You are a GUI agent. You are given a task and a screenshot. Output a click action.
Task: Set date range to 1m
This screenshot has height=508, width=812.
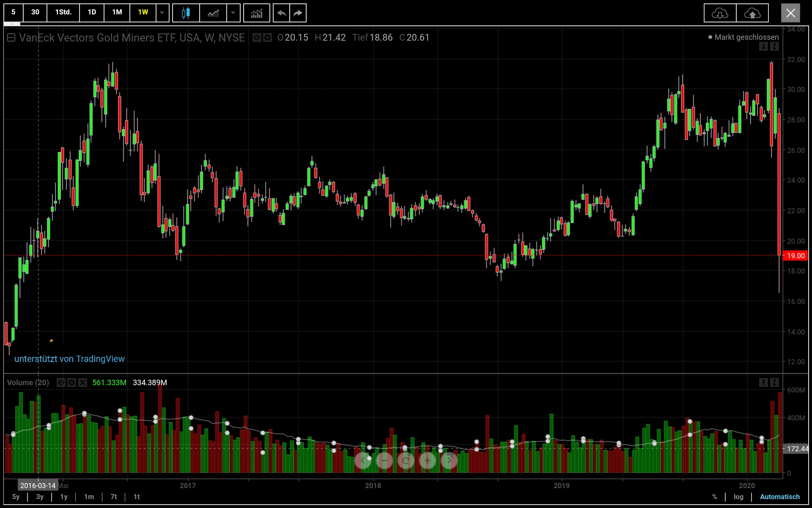coord(89,497)
